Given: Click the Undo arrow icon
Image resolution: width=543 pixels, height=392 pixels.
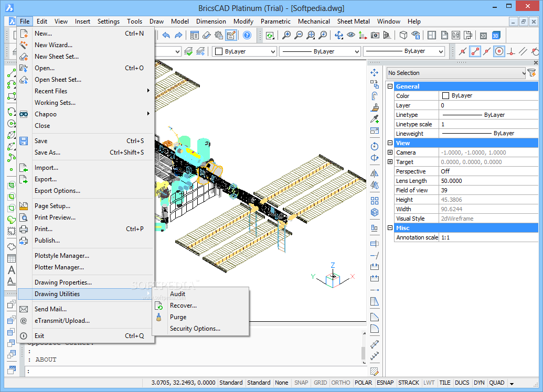Looking at the screenshot, I should click(x=166, y=35).
